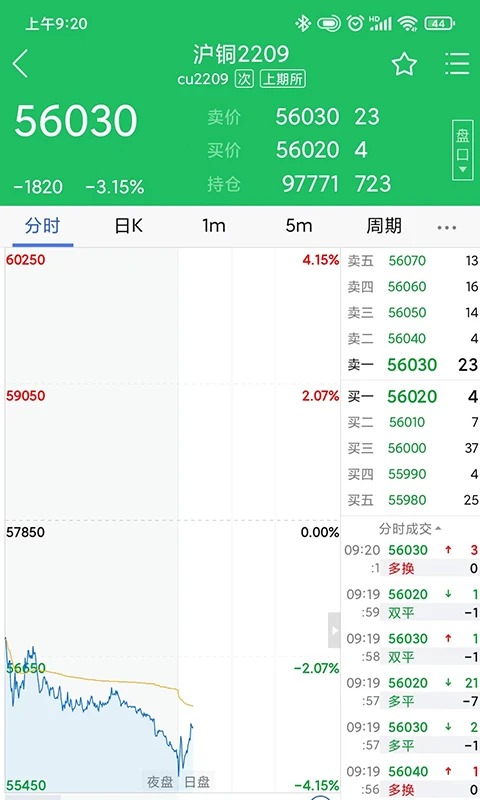Tap the 55450 lower price axis label
Image resolution: width=480 pixels, height=800 pixels.
click(x=26, y=785)
